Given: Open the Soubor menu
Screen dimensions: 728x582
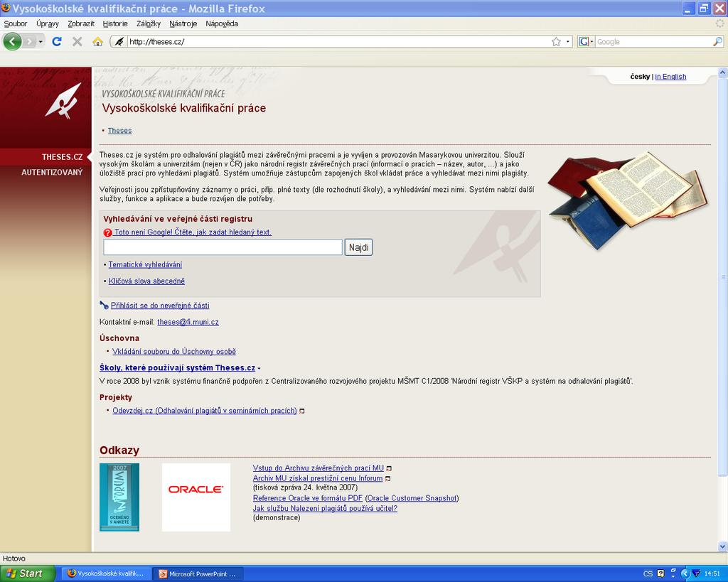Looking at the screenshot, I should pyautogui.click(x=16, y=23).
